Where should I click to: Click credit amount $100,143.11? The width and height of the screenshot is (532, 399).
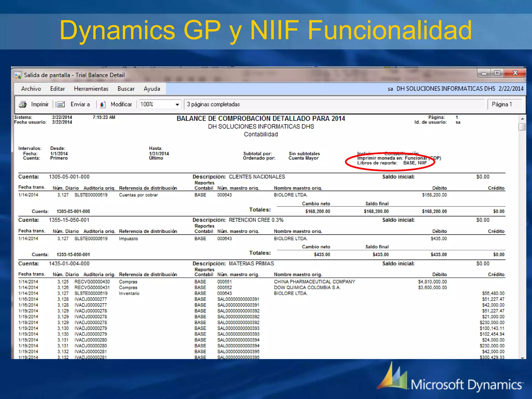point(492,328)
